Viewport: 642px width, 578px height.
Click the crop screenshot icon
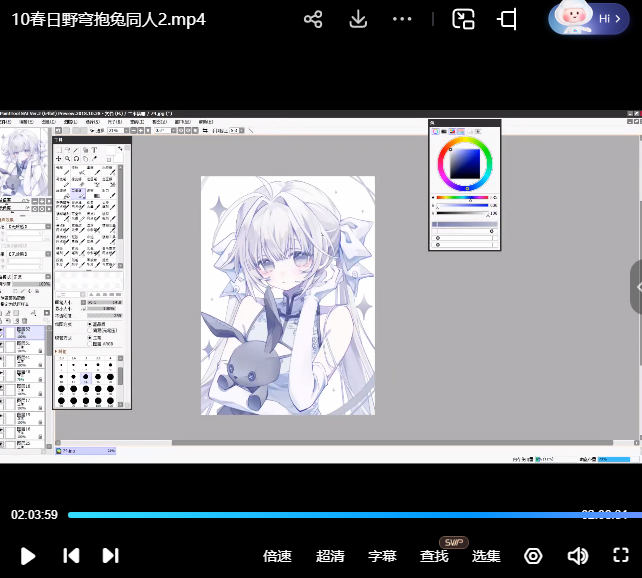point(508,19)
